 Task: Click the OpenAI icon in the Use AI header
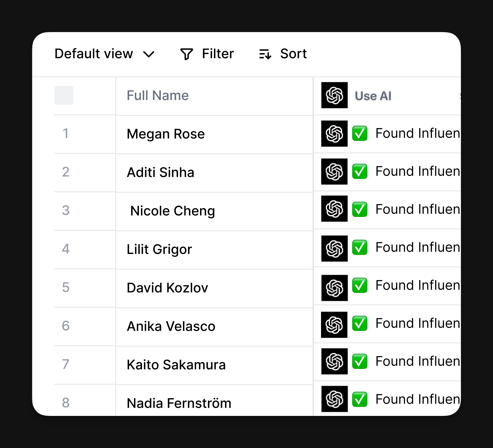click(334, 95)
